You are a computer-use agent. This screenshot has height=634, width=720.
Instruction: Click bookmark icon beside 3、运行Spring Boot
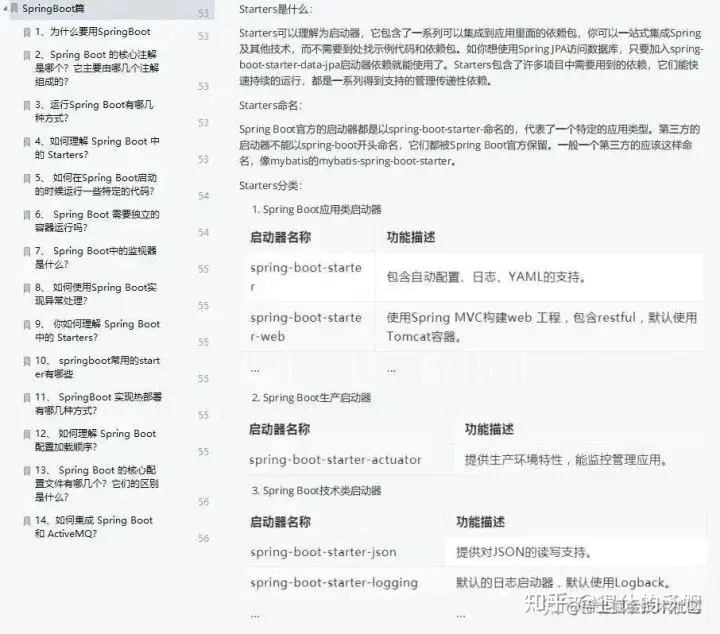pos(27,106)
